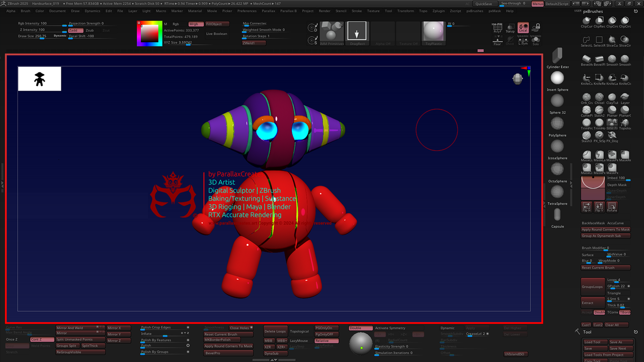The width and height of the screenshot is (644, 362).
Task: Open the DragRect stroke selector
Action: [357, 32]
